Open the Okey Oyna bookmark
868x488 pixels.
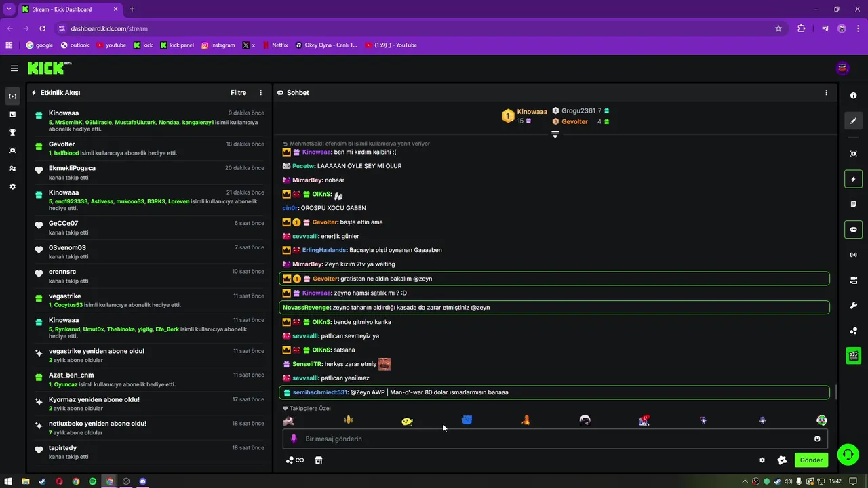coord(327,45)
